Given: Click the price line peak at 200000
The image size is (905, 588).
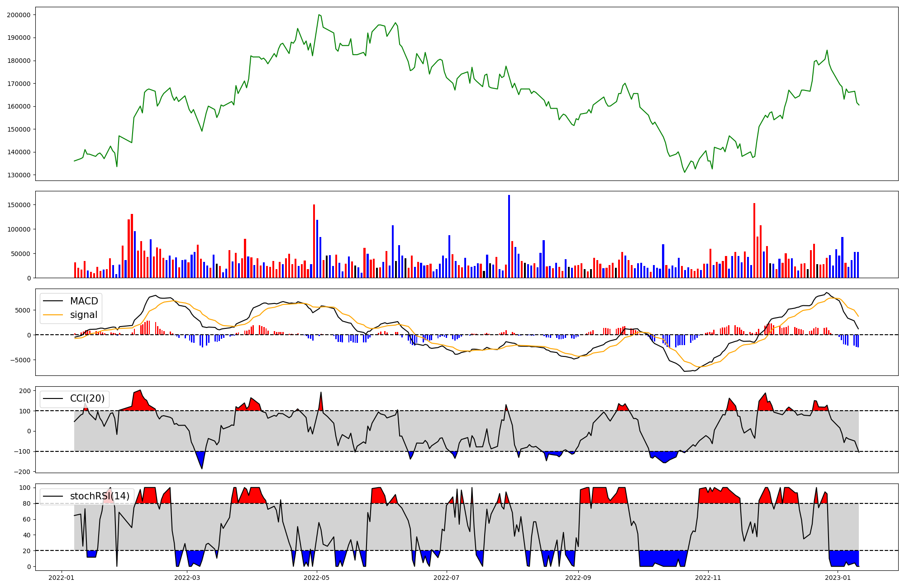Looking at the screenshot, I should pyautogui.click(x=319, y=15).
